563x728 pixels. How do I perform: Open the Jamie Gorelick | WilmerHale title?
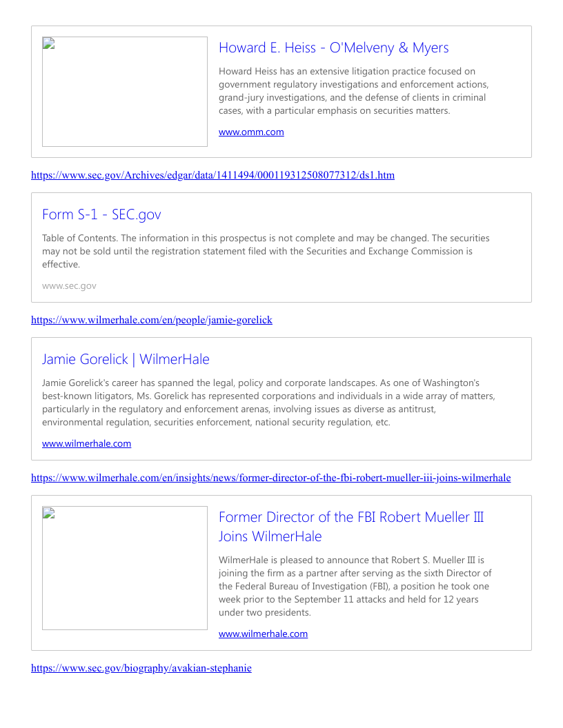click(126, 359)
